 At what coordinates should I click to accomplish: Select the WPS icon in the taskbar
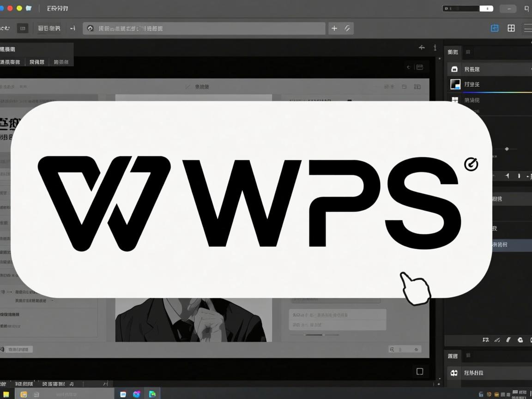[x=152, y=394]
